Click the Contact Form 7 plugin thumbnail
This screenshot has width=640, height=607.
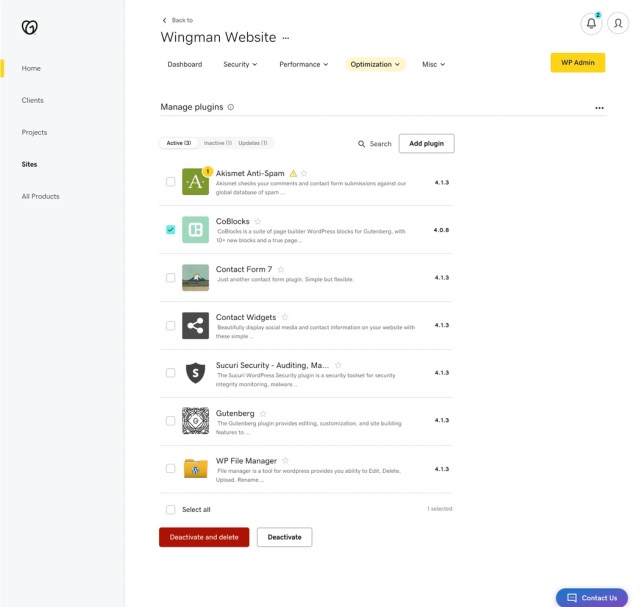[x=195, y=278]
